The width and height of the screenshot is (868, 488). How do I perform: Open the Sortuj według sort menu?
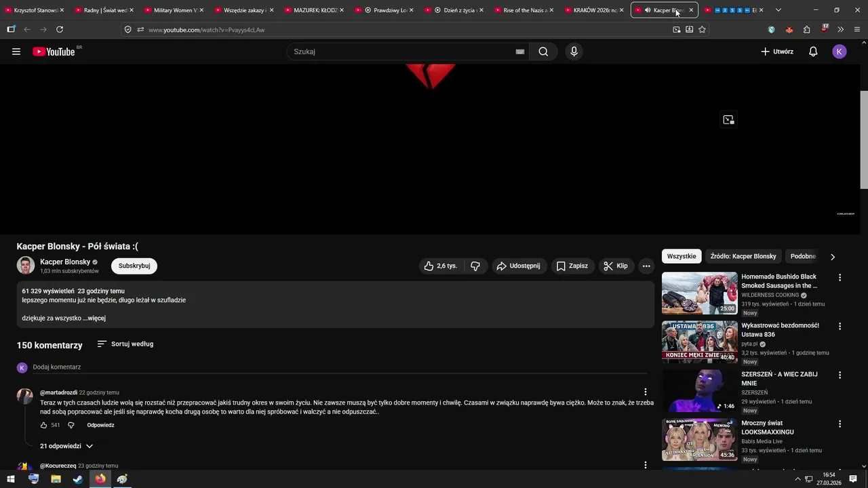tap(125, 344)
